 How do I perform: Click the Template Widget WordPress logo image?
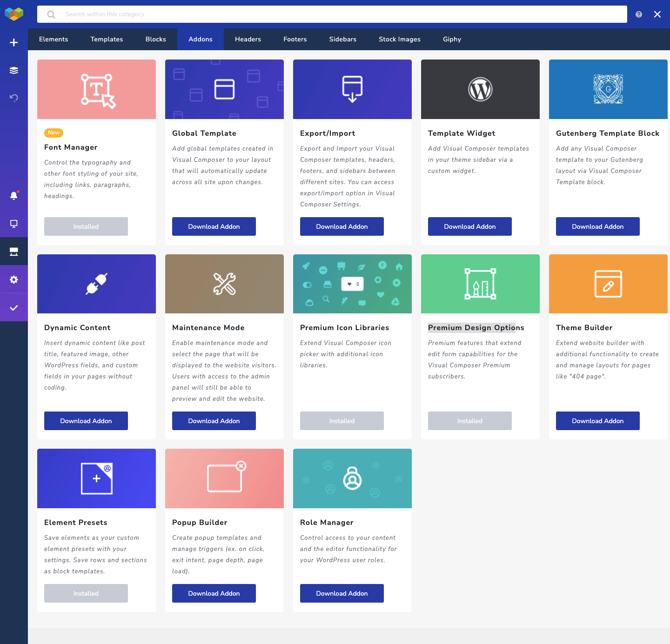480,89
